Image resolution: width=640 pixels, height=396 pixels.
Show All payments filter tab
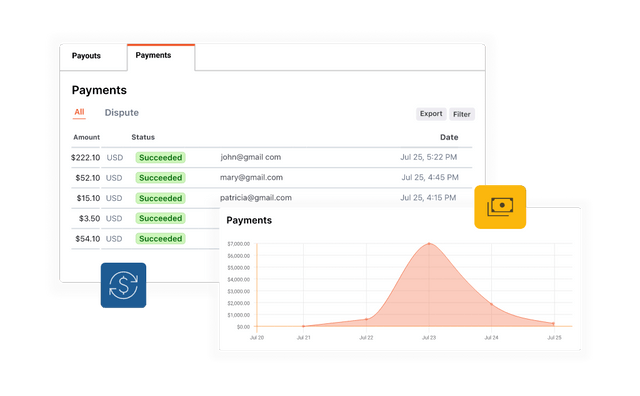[79, 112]
